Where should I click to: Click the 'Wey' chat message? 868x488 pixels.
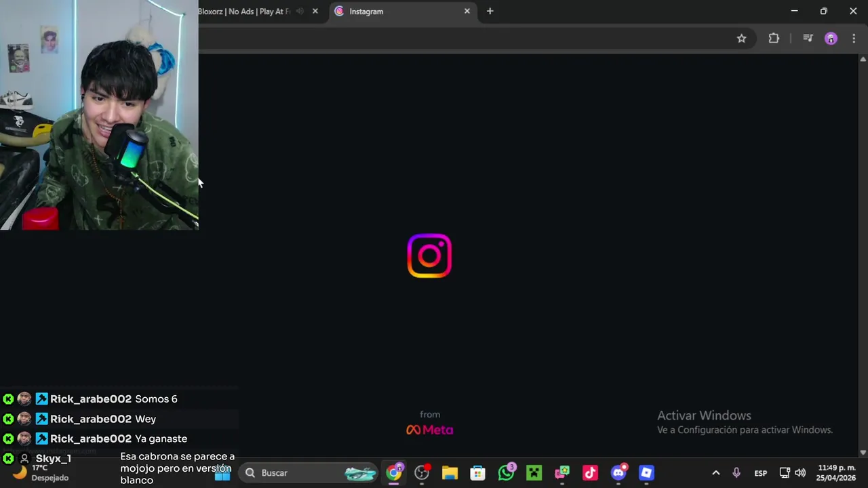[x=145, y=419]
